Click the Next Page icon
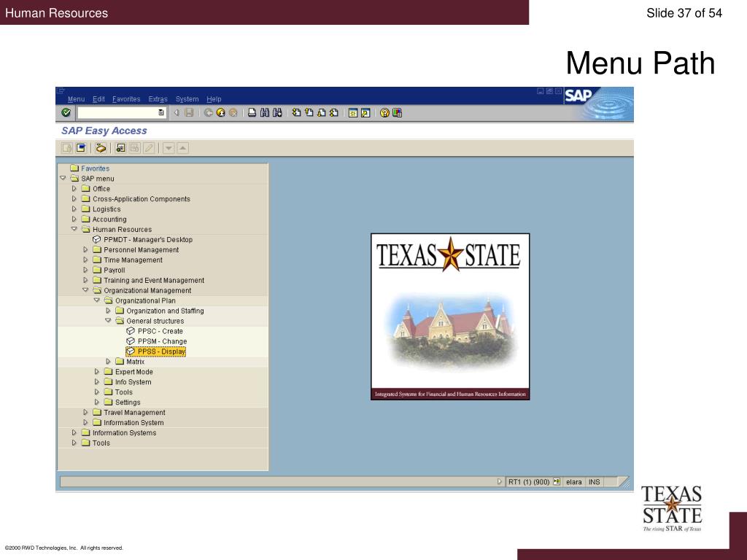 click(x=322, y=113)
